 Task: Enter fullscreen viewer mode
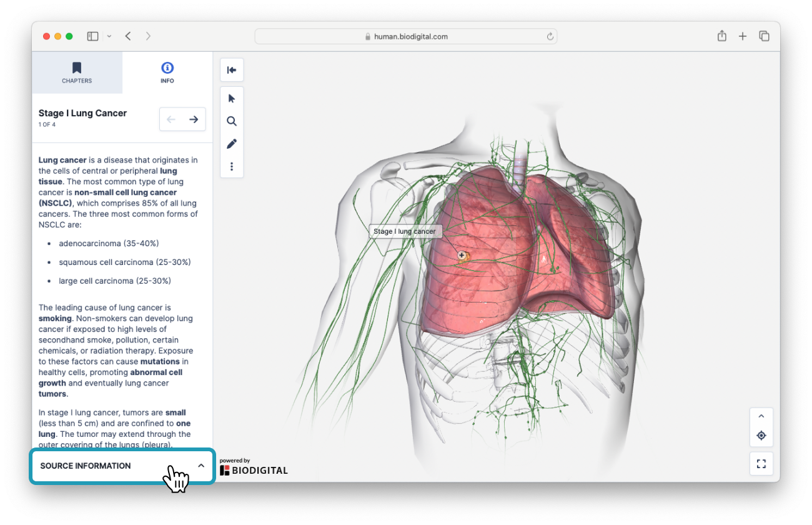pyautogui.click(x=761, y=464)
